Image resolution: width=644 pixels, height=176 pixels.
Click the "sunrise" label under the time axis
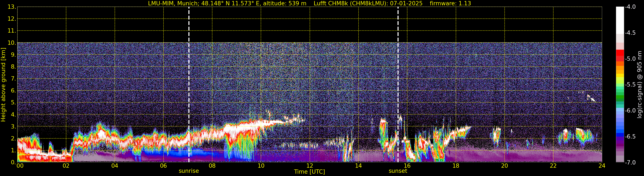(189, 171)
